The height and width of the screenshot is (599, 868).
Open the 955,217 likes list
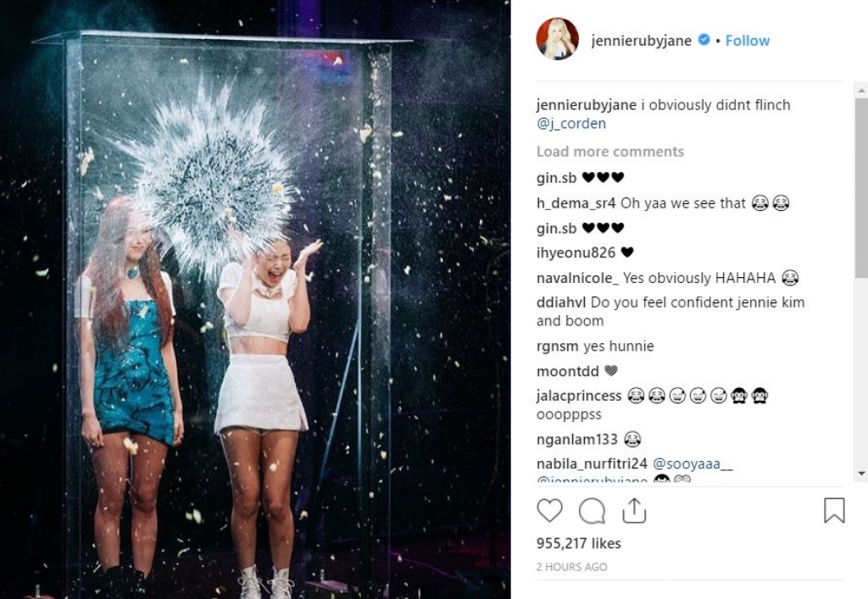[x=578, y=543]
